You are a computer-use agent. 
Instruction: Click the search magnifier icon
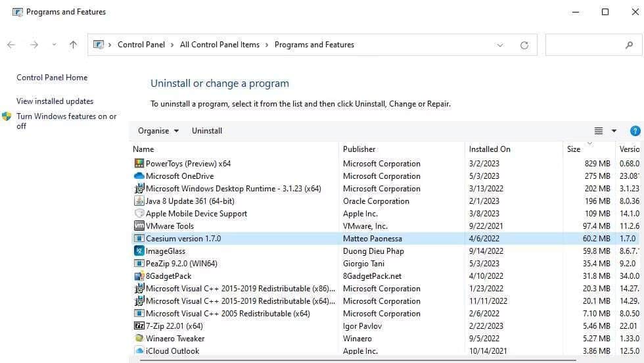tap(629, 45)
